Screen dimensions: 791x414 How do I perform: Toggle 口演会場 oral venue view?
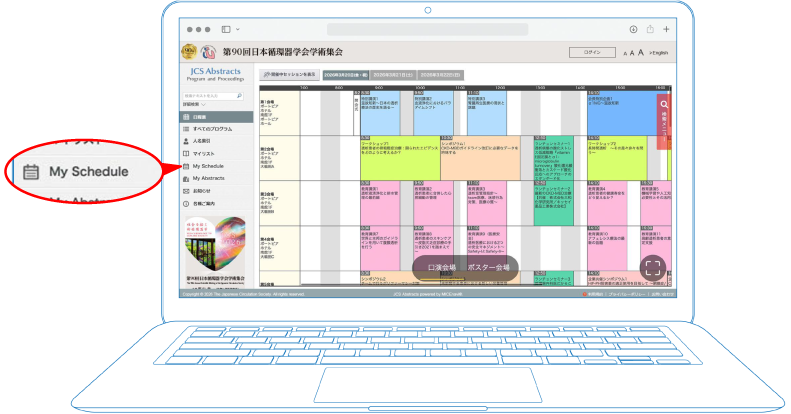(441, 267)
